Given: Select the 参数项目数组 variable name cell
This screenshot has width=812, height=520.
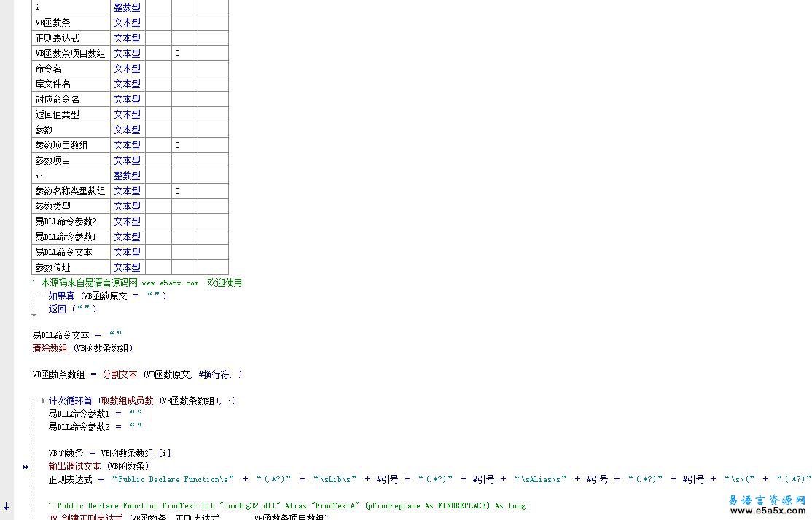Looking at the screenshot, I should click(x=71, y=145).
